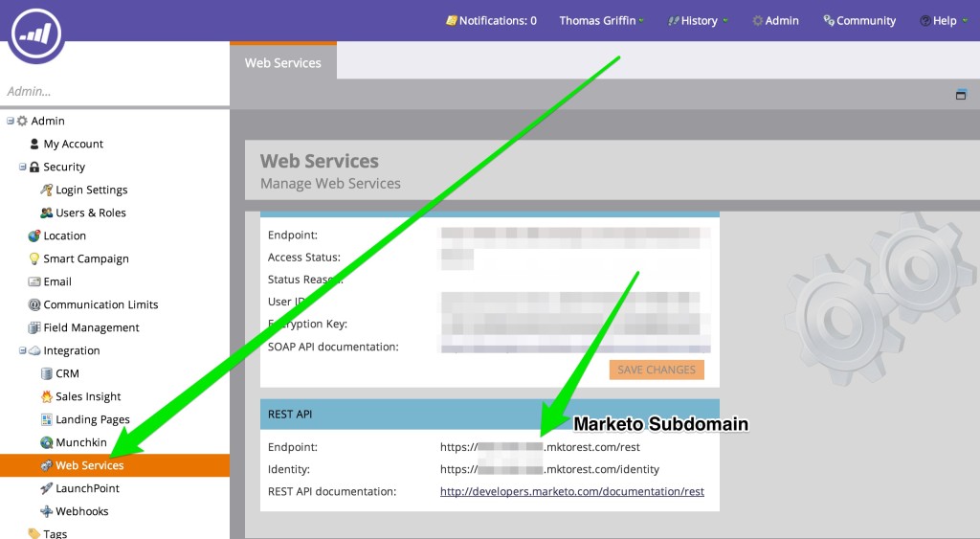Click the SAVE CHANGES button
This screenshot has width=980, height=539.
[x=657, y=370]
